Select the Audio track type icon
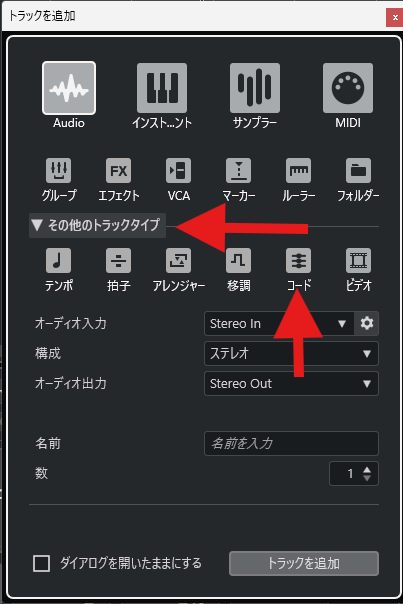The height and width of the screenshot is (604, 403). coord(69,88)
